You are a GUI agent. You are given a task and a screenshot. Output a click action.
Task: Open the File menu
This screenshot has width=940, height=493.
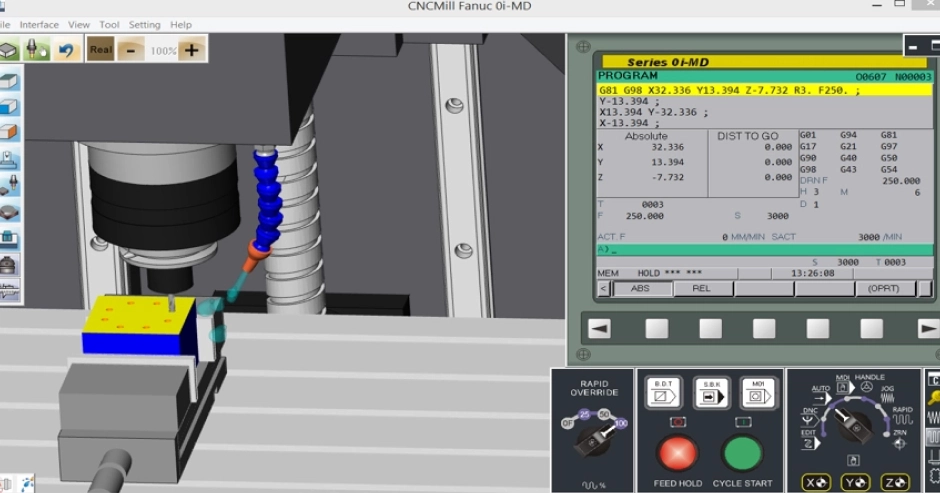click(5, 25)
